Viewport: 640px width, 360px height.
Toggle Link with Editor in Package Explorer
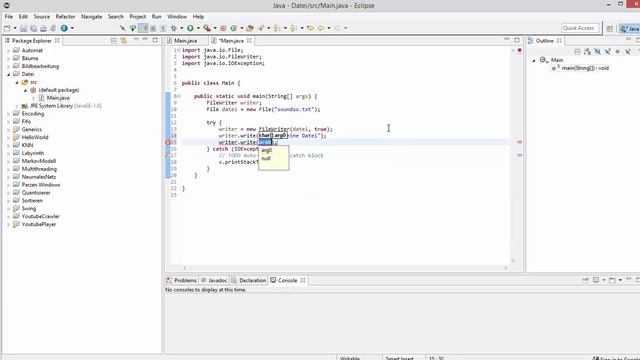(124, 40)
